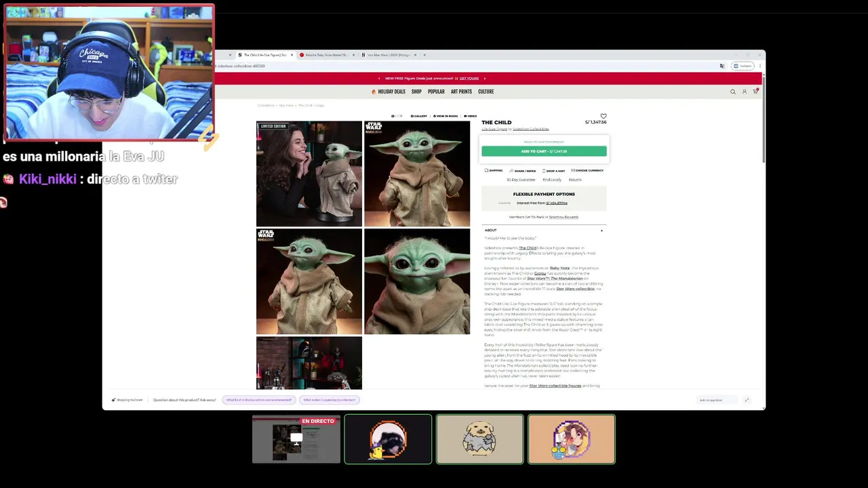Click the Chrome menu three-dots icon

(759, 66)
